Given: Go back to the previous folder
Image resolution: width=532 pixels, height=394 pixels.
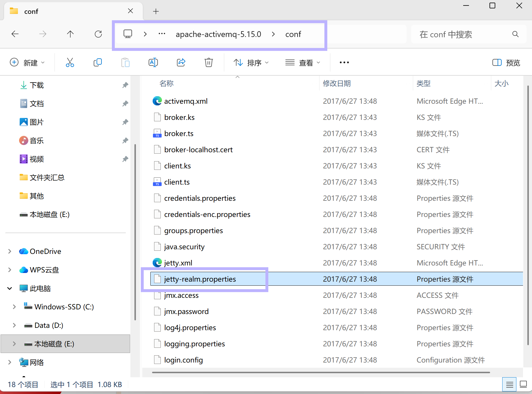Looking at the screenshot, I should point(15,34).
